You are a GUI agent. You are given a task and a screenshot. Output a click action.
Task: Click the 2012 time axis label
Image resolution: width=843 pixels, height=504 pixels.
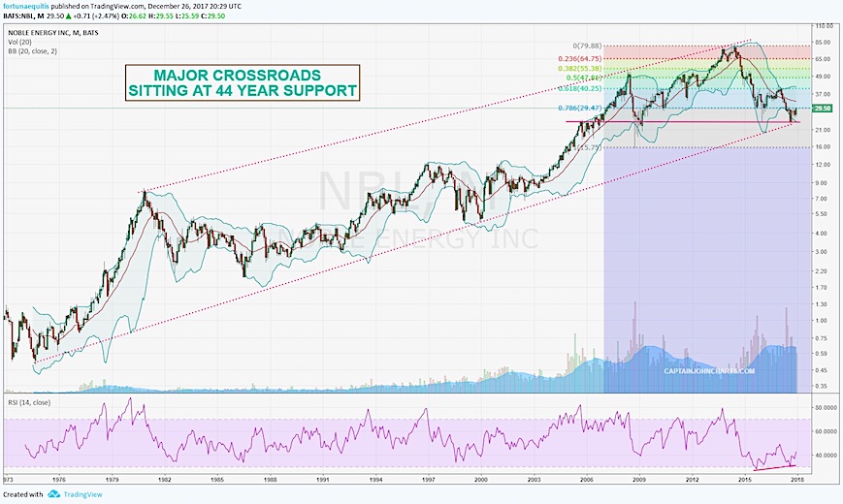[x=692, y=478]
